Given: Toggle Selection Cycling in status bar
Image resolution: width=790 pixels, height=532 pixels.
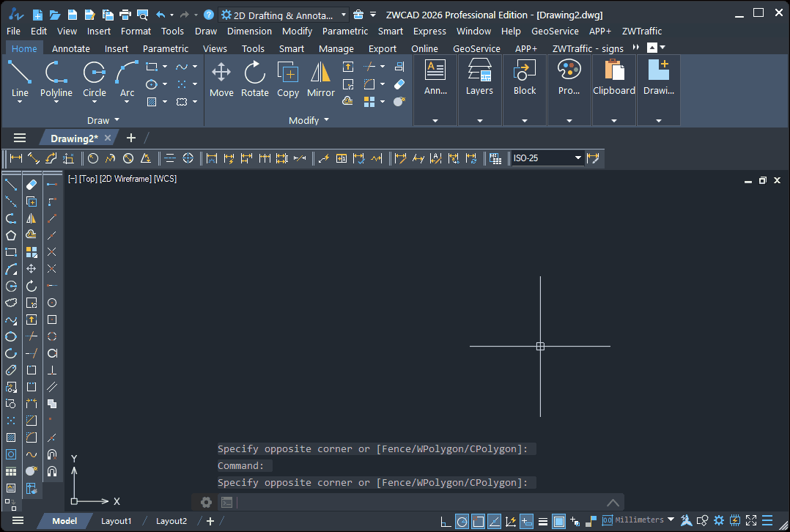Looking at the screenshot, I should [x=575, y=522].
